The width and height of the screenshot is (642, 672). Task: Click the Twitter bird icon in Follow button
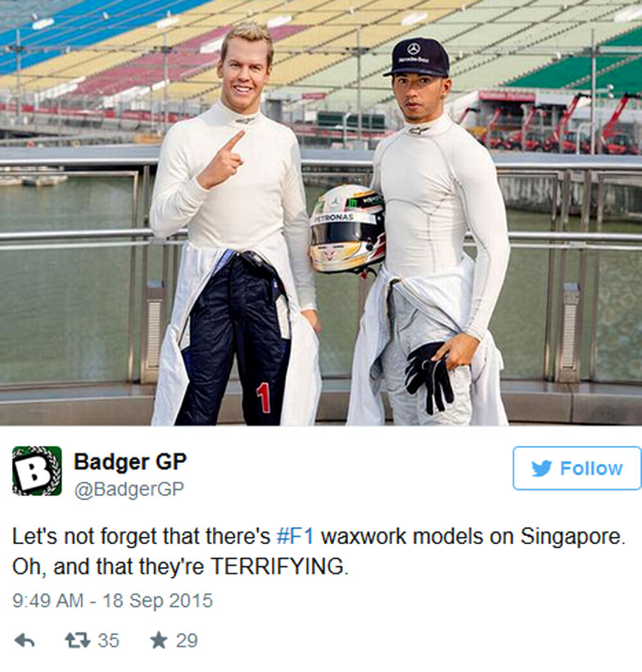tap(542, 469)
